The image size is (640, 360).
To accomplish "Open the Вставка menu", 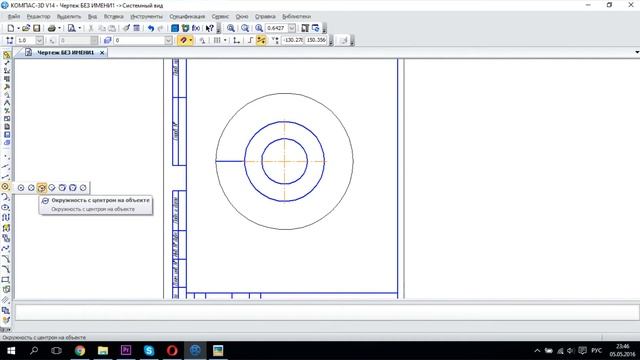I will point(113,16).
